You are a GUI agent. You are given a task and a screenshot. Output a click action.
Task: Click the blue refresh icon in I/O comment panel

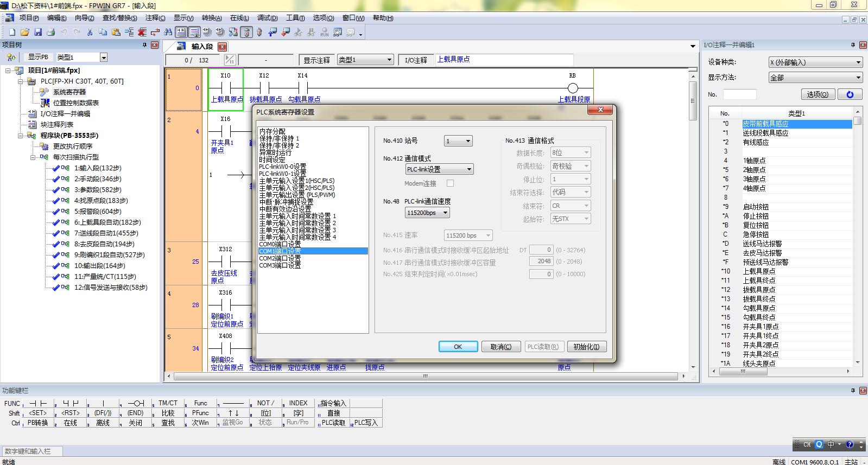click(x=850, y=94)
